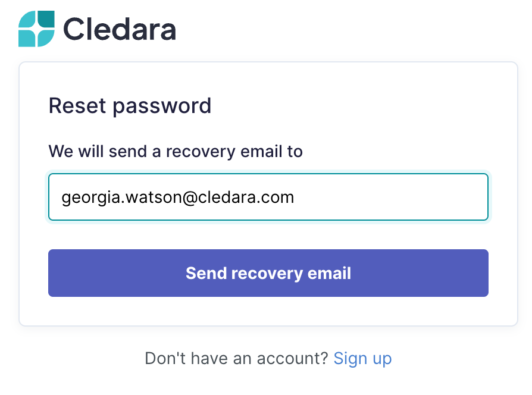Viewport: 532px width, 395px height.
Task: Select the bottom-left petal of the Cledara logo
Action: pyautogui.click(x=27, y=38)
